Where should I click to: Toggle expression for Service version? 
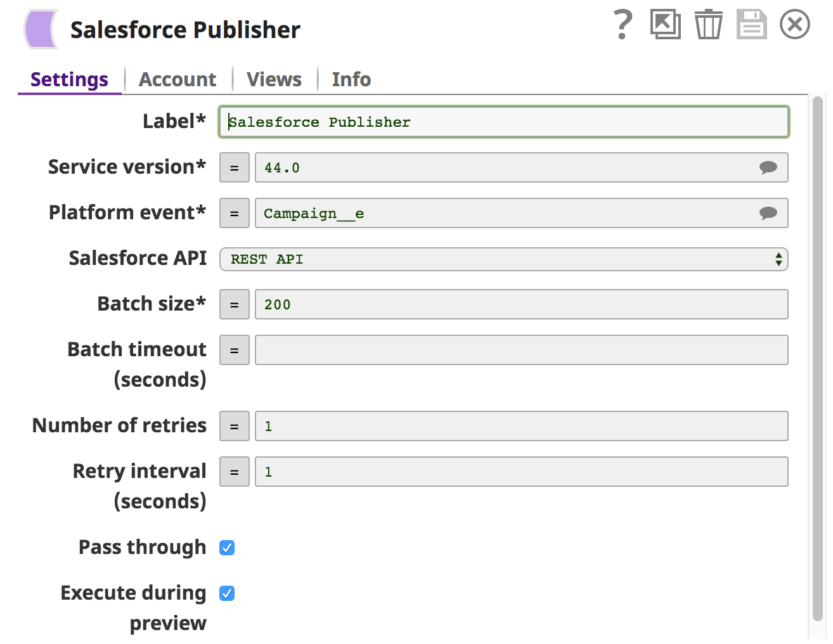[235, 167]
